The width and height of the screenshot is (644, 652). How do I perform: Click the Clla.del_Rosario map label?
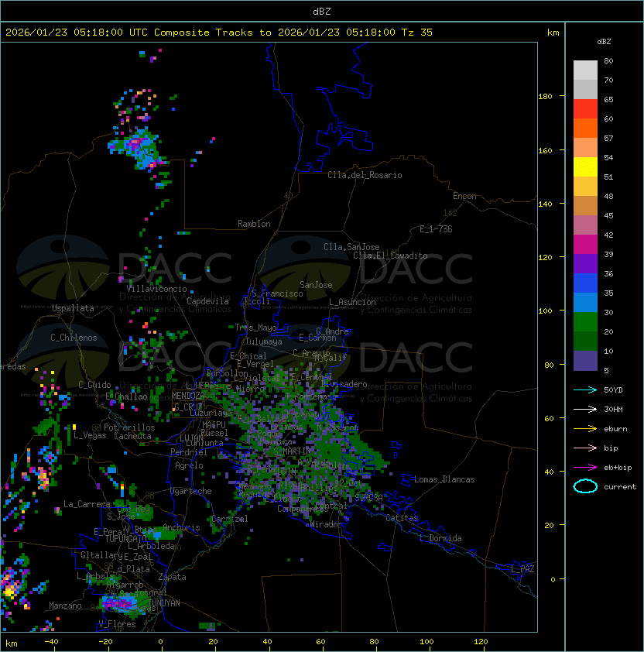365,175
